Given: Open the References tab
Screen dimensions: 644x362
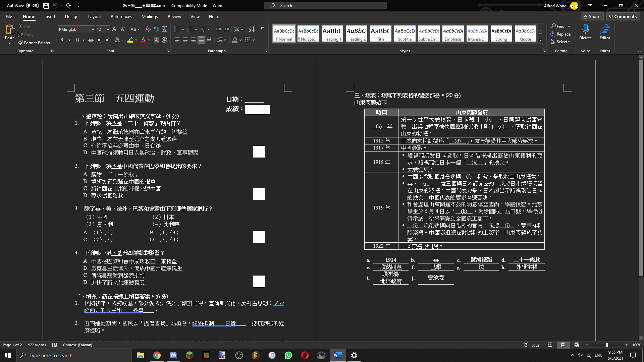Looking at the screenshot, I should (x=121, y=16).
